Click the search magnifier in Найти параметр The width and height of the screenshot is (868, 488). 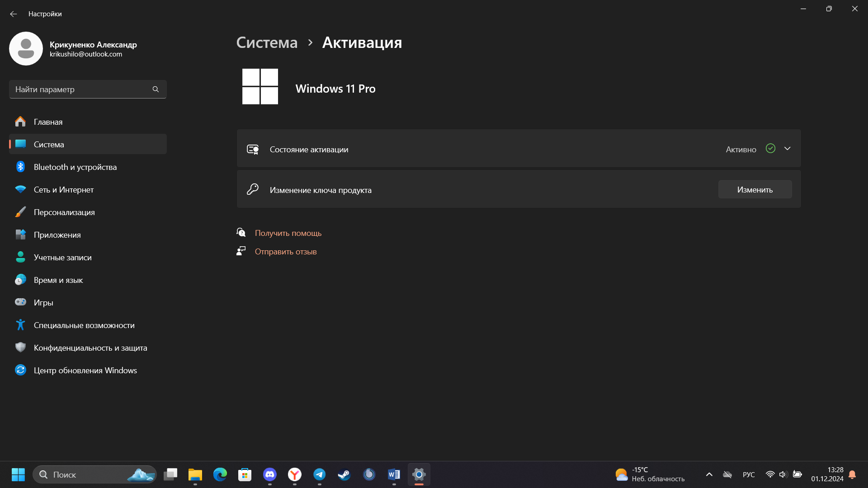(x=156, y=89)
